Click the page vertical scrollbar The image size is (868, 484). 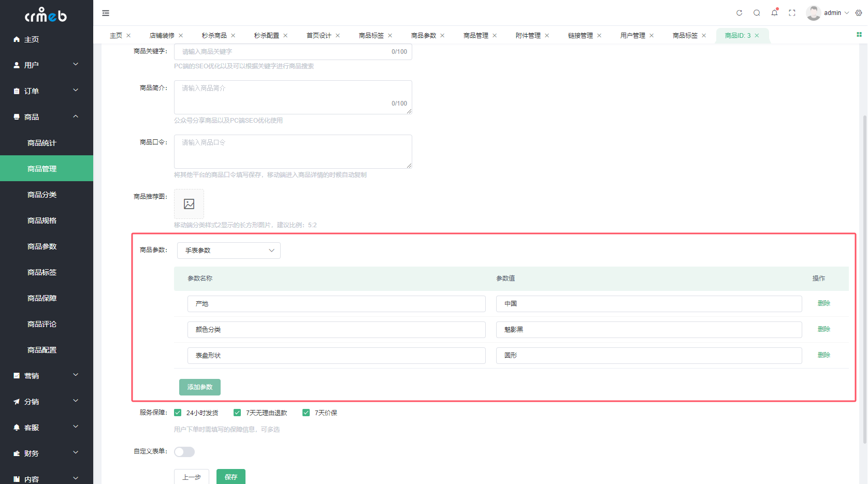click(864, 280)
